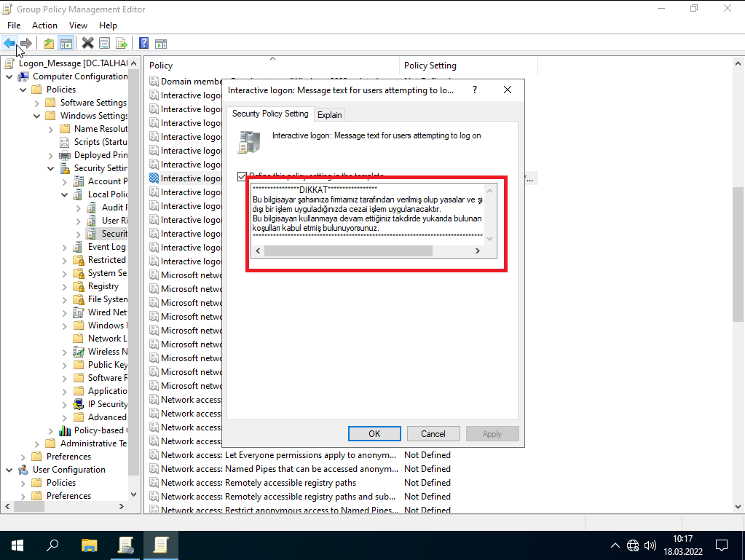This screenshot has width=745, height=560.
Task: Select Logon_Message root tree node
Action: (x=73, y=63)
